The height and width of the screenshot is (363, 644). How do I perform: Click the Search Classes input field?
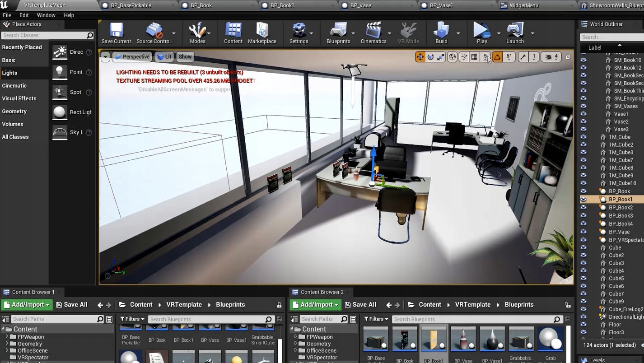[44, 35]
